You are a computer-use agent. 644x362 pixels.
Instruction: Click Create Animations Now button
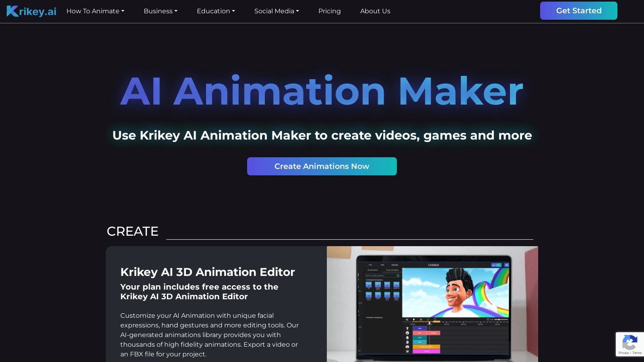click(x=322, y=166)
